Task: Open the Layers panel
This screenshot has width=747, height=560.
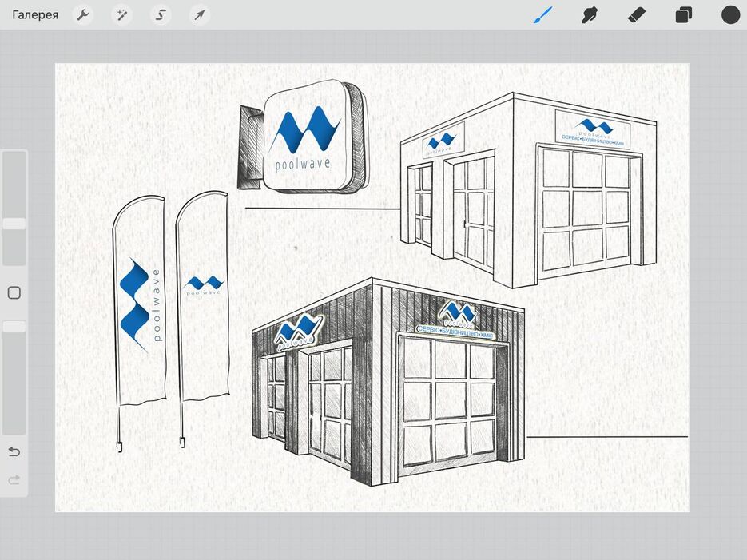Action: (683, 14)
